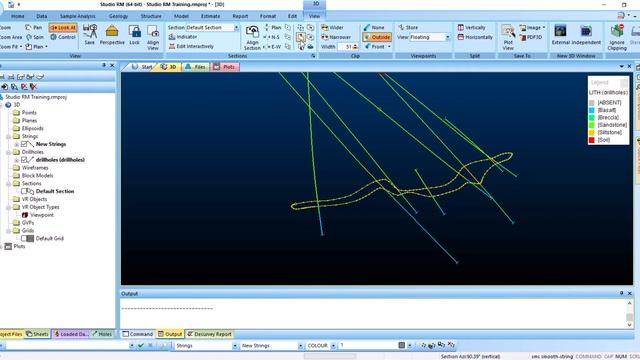Click the Ignore Clipping icon
This screenshot has width=640, height=360.
[x=617, y=31]
